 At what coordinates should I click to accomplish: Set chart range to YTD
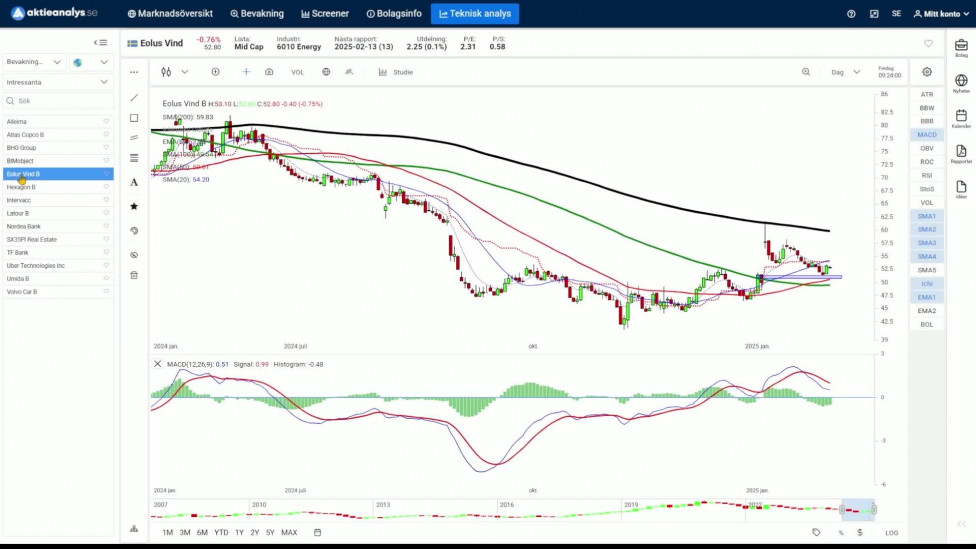221,532
